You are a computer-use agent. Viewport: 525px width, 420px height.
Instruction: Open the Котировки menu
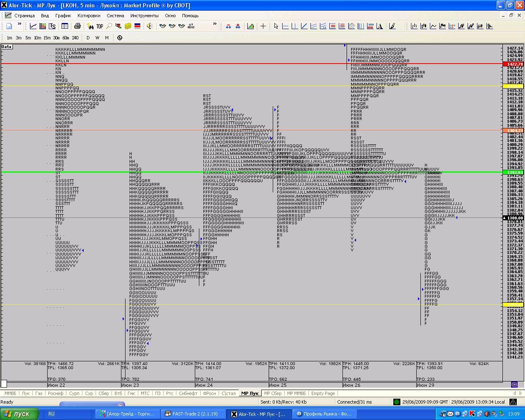pos(89,16)
